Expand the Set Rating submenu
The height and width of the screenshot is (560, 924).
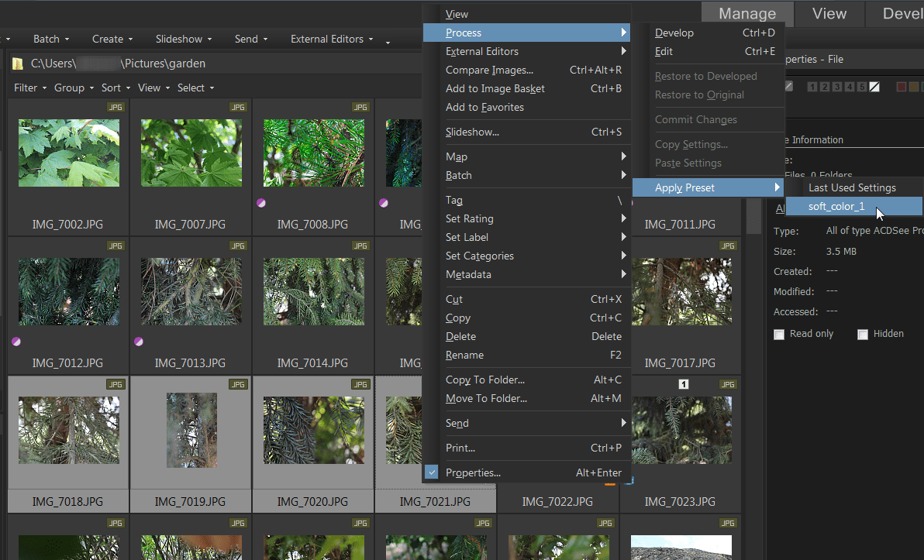pyautogui.click(x=527, y=218)
